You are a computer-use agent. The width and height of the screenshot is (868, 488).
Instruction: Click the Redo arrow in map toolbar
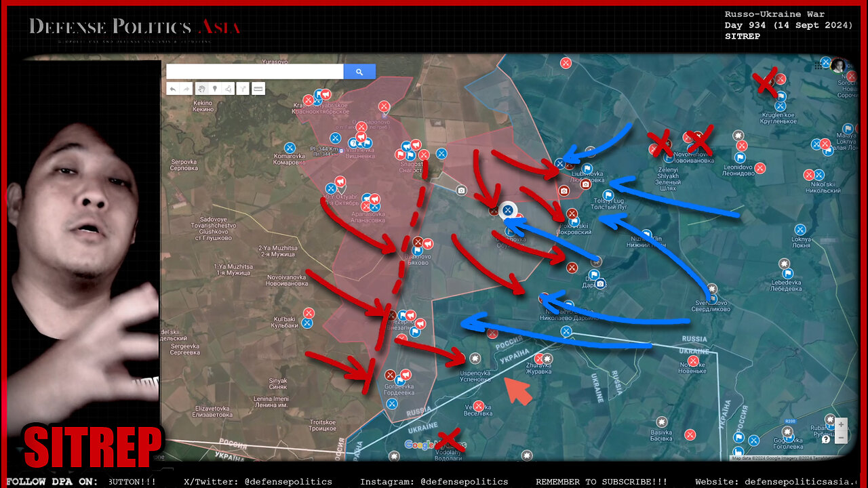[x=186, y=89]
